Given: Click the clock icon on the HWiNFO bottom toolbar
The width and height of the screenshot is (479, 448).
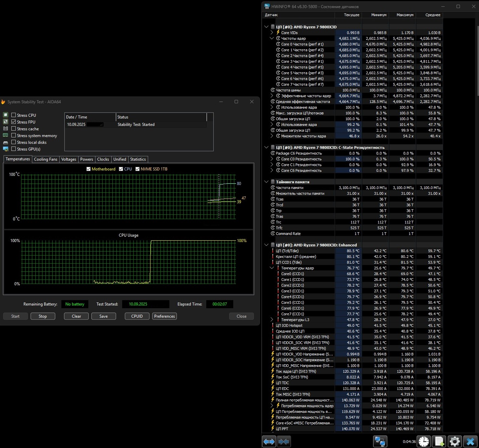Looking at the screenshot, I should [424, 442].
